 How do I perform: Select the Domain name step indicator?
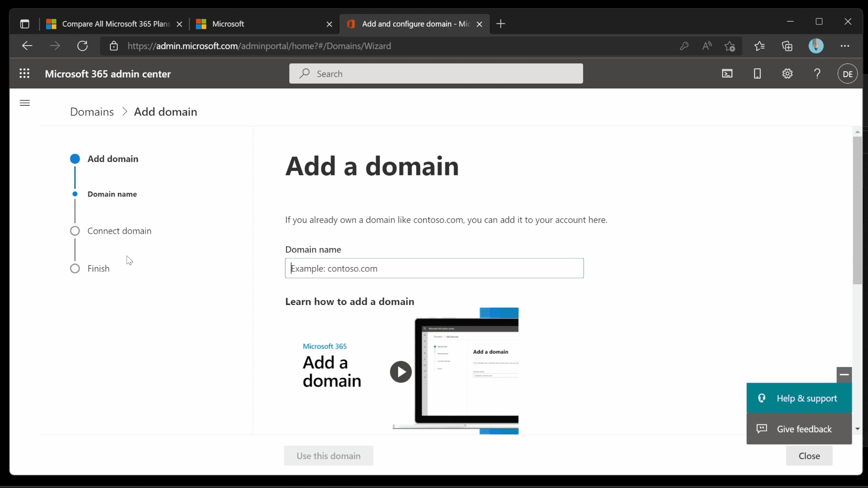(75, 194)
